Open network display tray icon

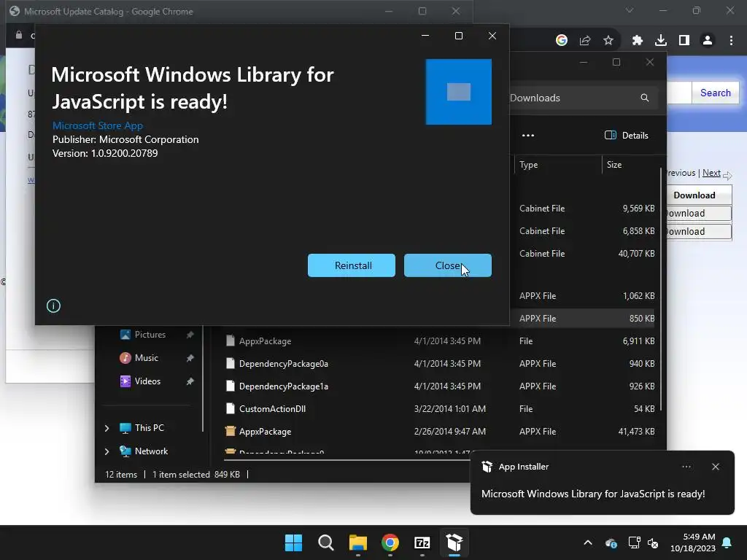[634, 542]
